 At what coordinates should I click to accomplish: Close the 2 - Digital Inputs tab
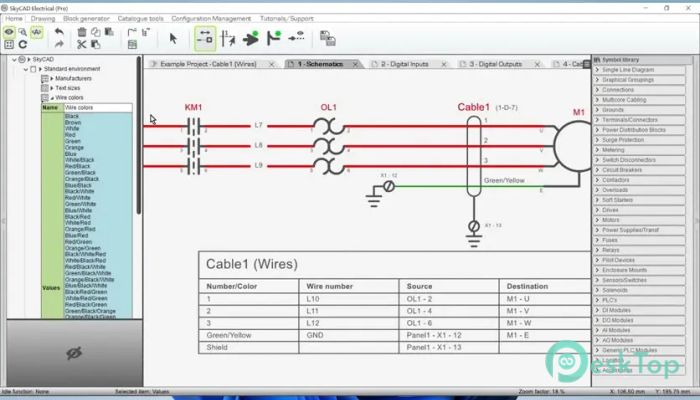(x=444, y=64)
